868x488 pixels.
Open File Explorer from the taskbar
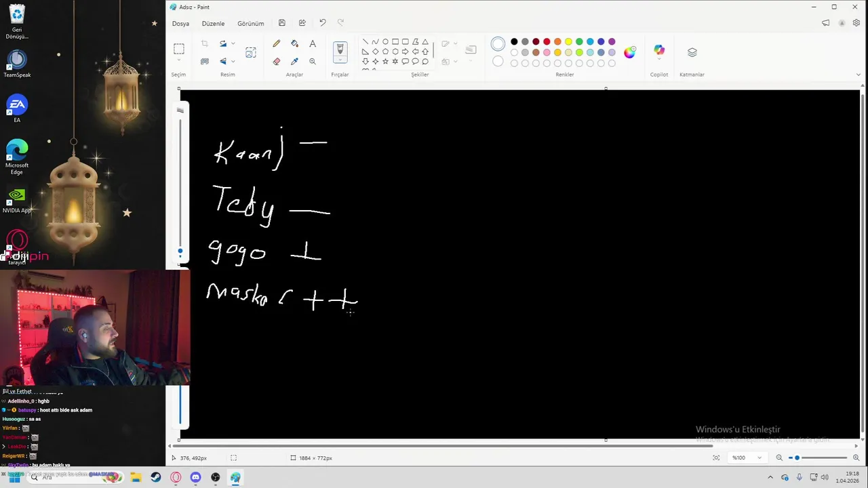click(x=136, y=477)
